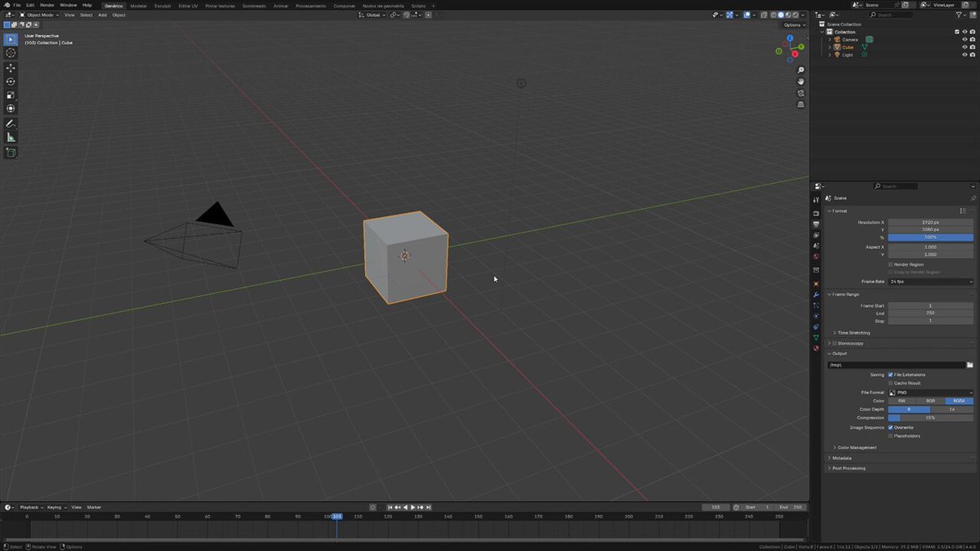The width and height of the screenshot is (980, 551).
Task: Select the RGB color mode button
Action: point(930,401)
